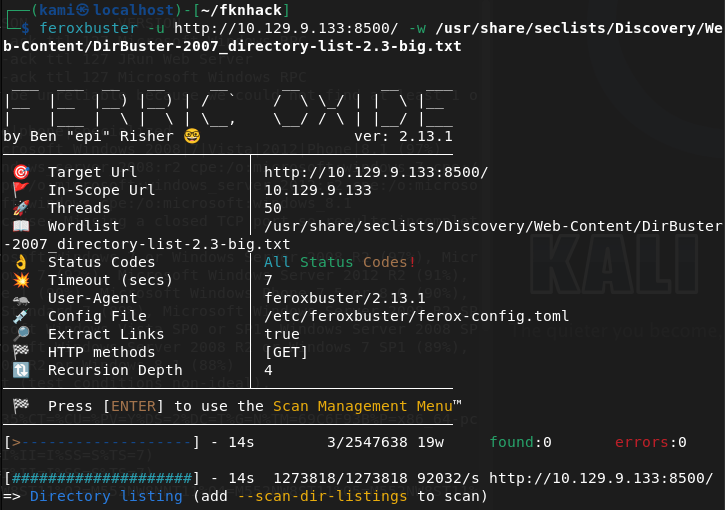Click the refresh icon beside Recursion Depth

(21, 370)
